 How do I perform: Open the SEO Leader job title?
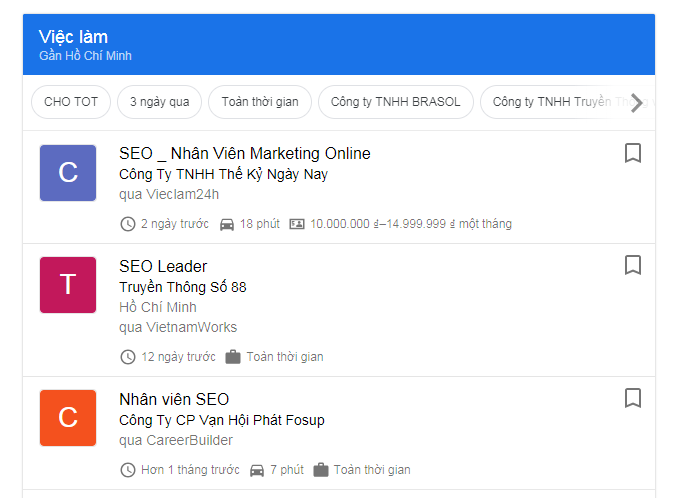click(x=163, y=266)
